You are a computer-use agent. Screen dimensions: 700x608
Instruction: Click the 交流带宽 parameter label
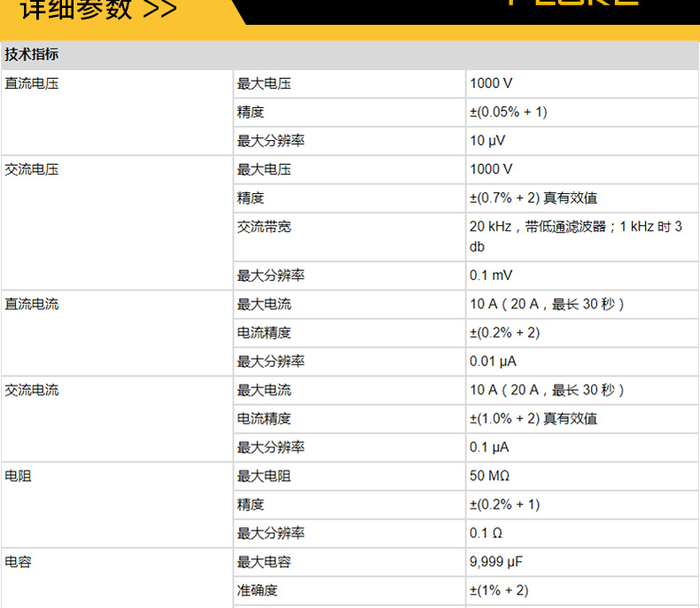click(264, 227)
